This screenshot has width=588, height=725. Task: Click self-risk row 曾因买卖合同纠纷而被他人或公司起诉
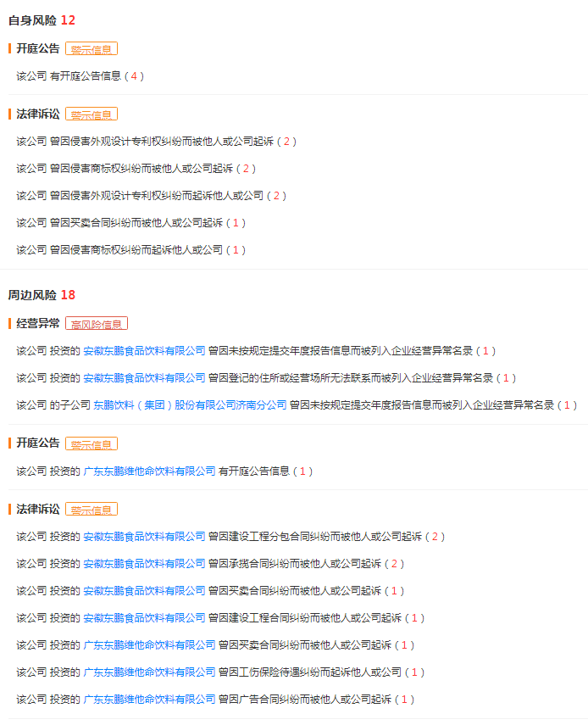coord(130,223)
